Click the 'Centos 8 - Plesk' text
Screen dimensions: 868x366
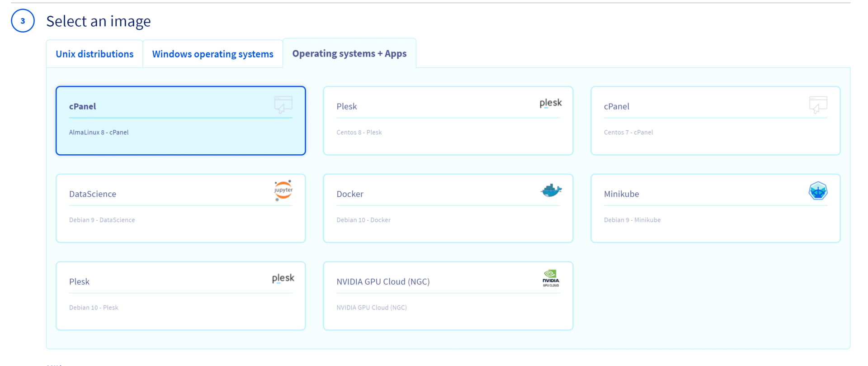coord(359,133)
